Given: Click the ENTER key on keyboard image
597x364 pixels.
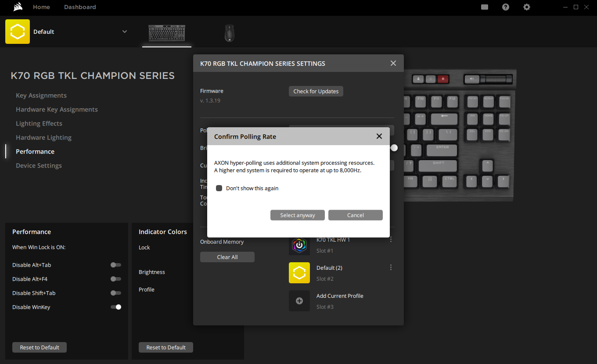Looking at the screenshot, I should (x=442, y=150).
